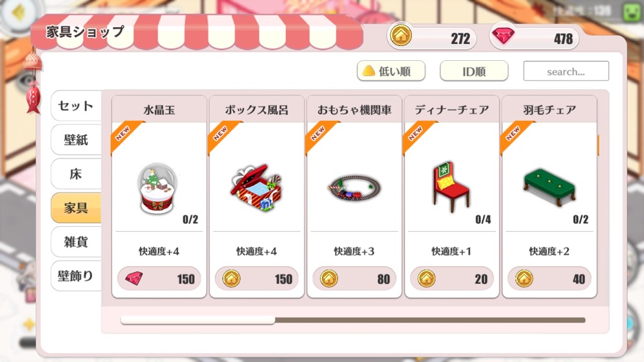Viewport: 644px width, 362px height.
Task: Switch sorting with the ID順 button
Action: [x=474, y=71]
